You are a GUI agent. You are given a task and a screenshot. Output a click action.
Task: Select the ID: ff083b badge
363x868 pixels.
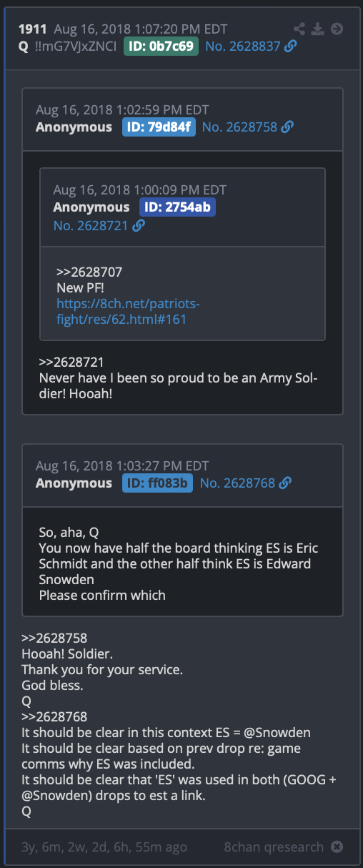pyautogui.click(x=158, y=483)
